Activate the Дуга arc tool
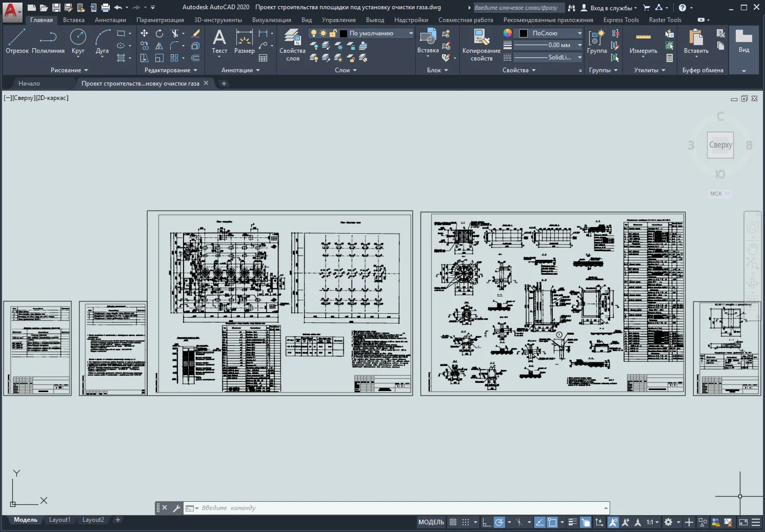 click(103, 41)
